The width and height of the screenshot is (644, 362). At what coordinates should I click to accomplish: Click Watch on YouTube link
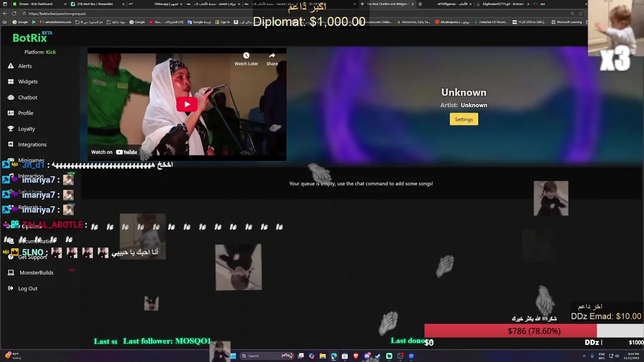point(114,152)
